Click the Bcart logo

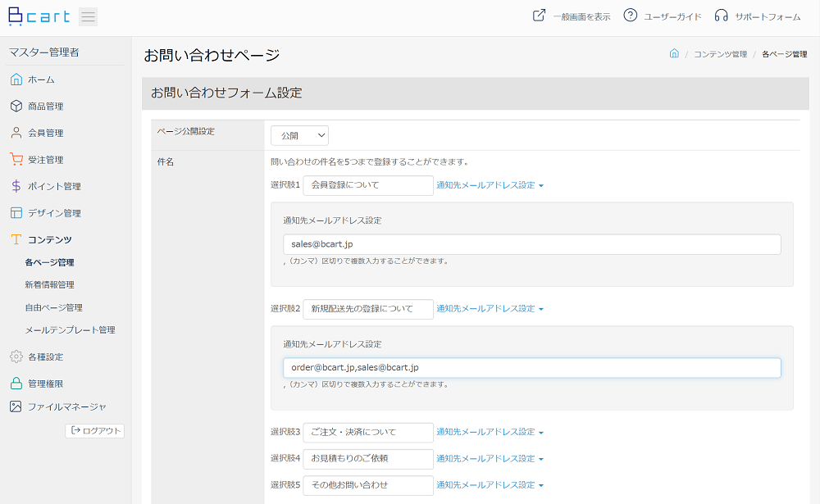click(x=39, y=16)
